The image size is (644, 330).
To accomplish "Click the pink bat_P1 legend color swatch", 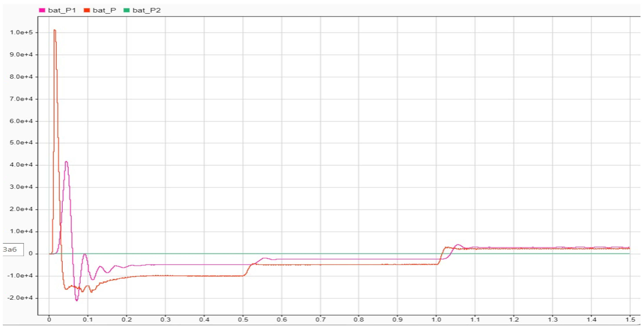I will (42, 10).
